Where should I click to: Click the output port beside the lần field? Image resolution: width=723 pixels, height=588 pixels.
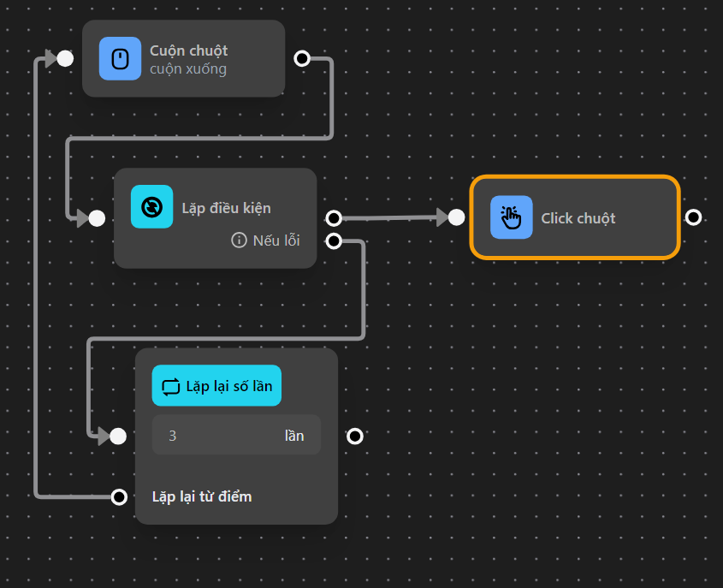click(354, 436)
